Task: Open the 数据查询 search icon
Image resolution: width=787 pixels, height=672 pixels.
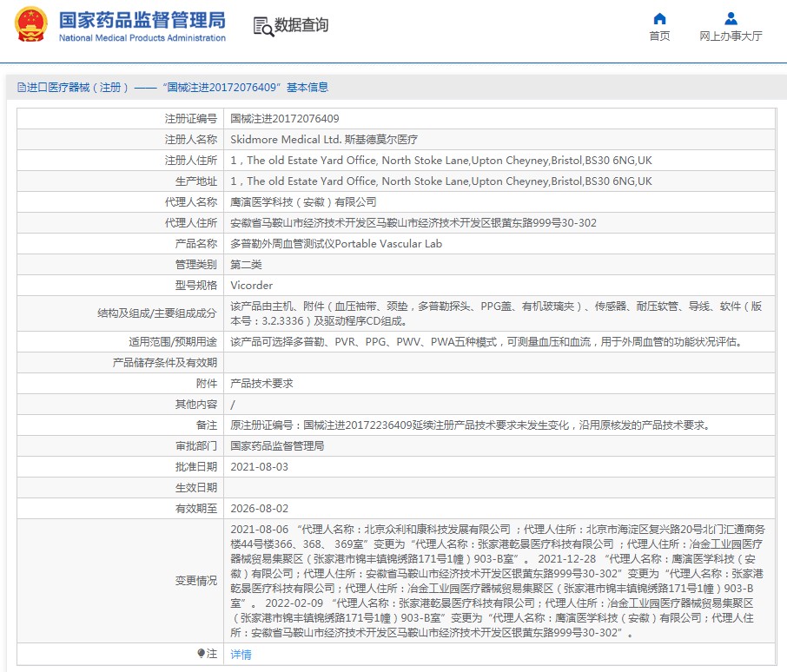Action: click(262, 26)
